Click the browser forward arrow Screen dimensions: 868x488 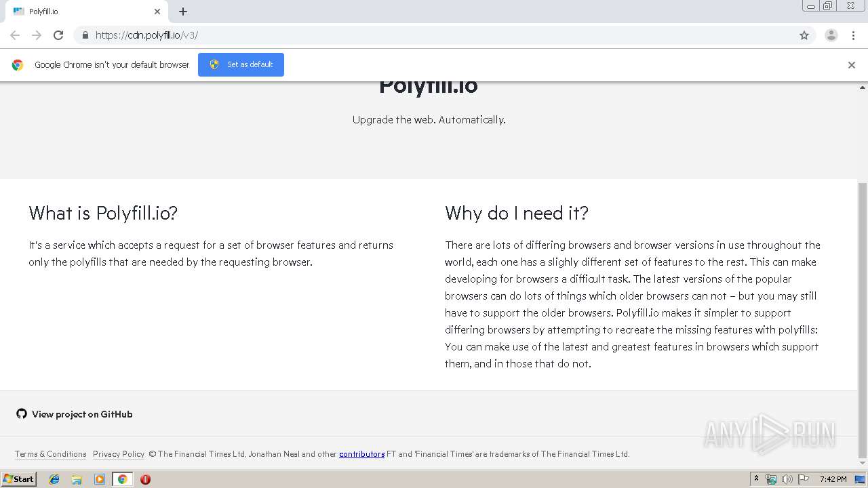click(x=37, y=35)
